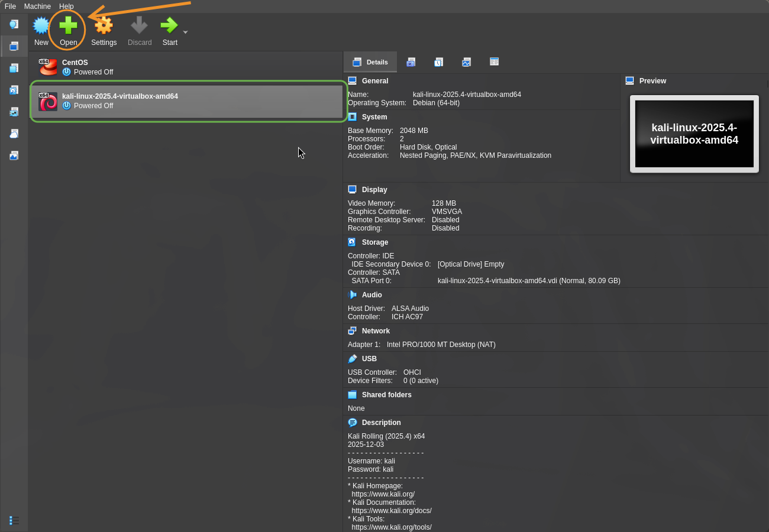Image resolution: width=769 pixels, height=532 pixels.
Task: Click the grayed-out Discard arrow icon
Action: [x=140, y=25]
